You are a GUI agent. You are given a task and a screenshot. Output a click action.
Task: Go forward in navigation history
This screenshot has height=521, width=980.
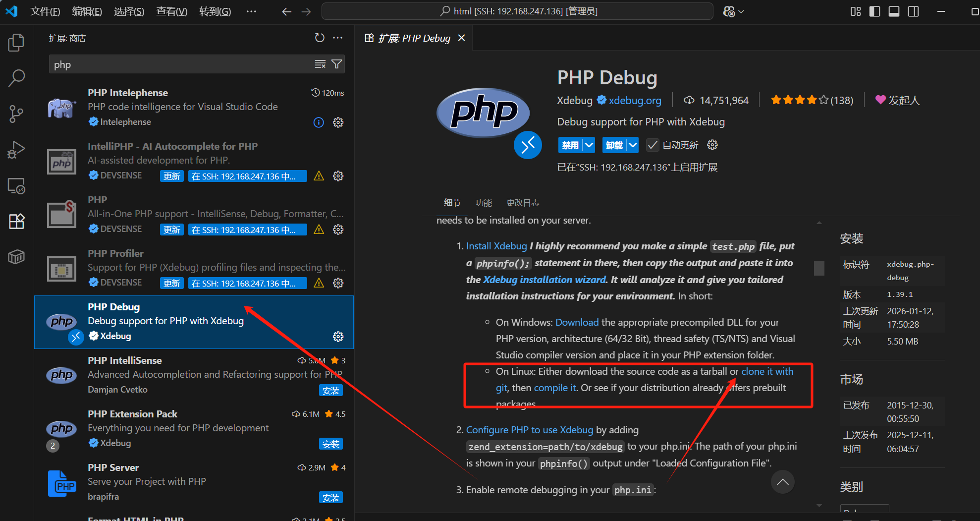[x=306, y=11]
